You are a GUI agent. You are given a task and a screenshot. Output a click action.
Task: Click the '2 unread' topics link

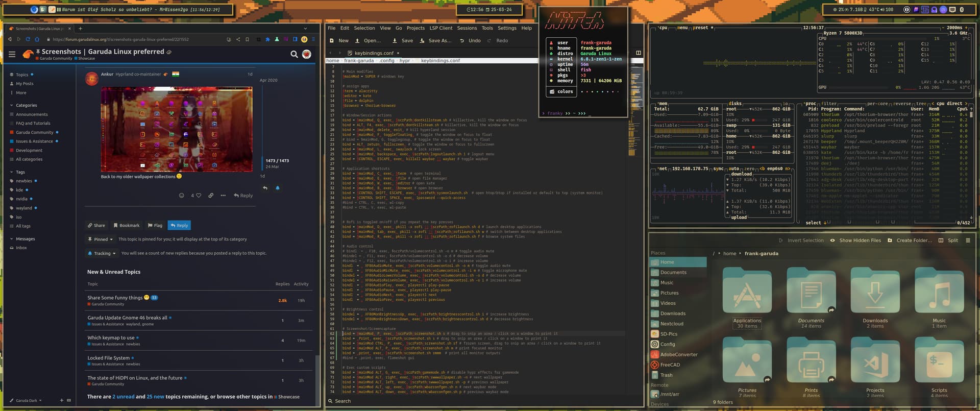click(124, 397)
